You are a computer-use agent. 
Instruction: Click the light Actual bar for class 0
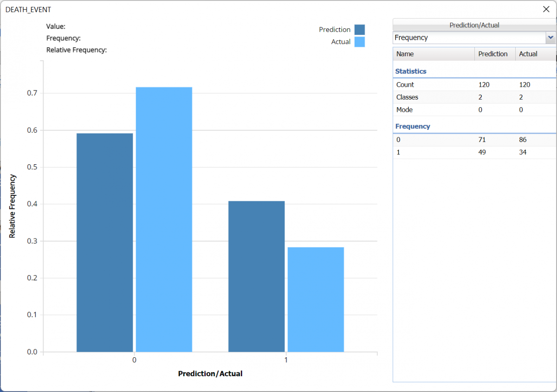(164, 219)
